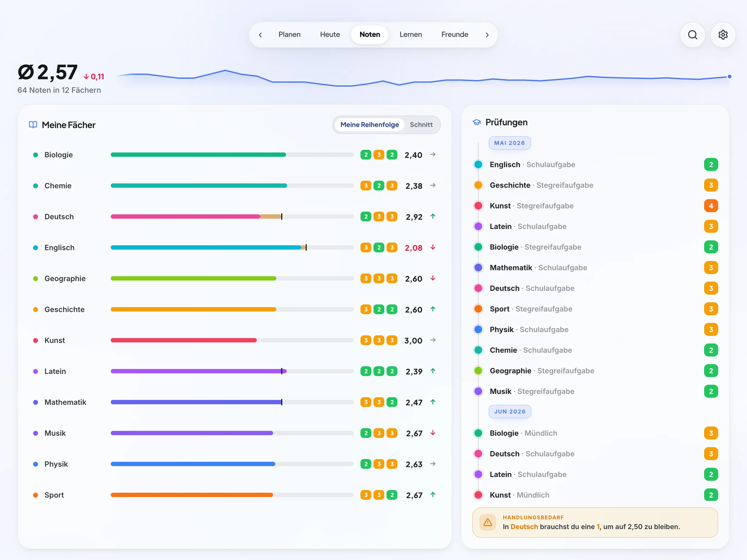The width and height of the screenshot is (747, 560).
Task: Click first grade badge in Chemie row
Action: pos(366,186)
